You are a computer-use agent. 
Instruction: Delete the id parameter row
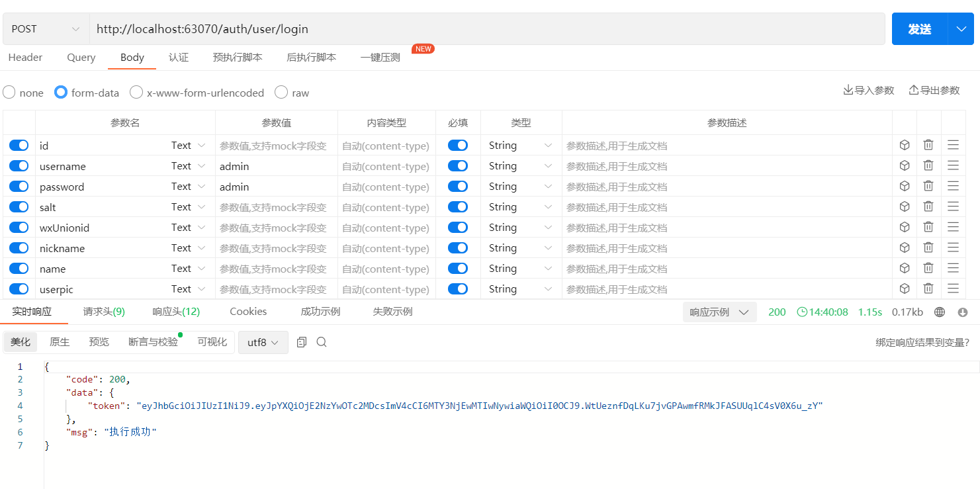point(928,146)
